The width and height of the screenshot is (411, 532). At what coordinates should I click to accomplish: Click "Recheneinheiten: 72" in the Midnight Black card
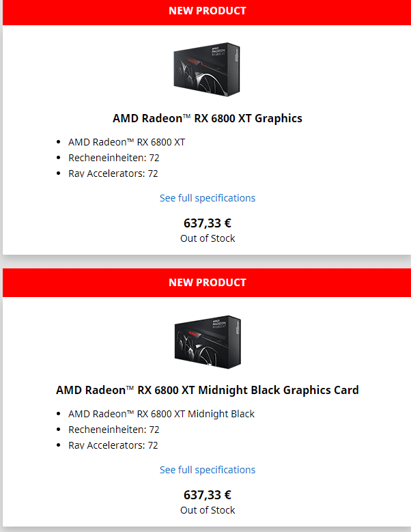pos(113,430)
